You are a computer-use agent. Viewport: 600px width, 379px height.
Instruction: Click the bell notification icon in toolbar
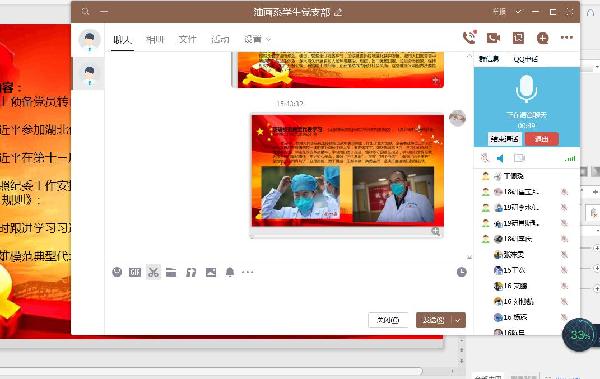[x=230, y=272]
